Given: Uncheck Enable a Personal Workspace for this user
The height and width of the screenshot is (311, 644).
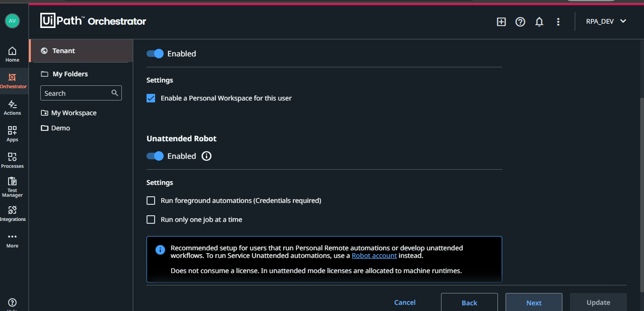Looking at the screenshot, I should (151, 98).
